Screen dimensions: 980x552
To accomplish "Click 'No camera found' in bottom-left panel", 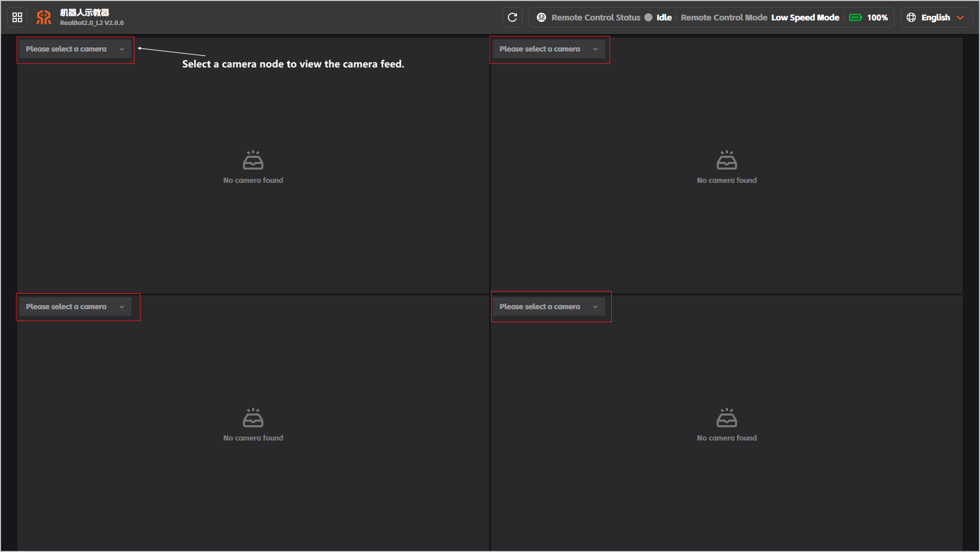I will coord(253,438).
